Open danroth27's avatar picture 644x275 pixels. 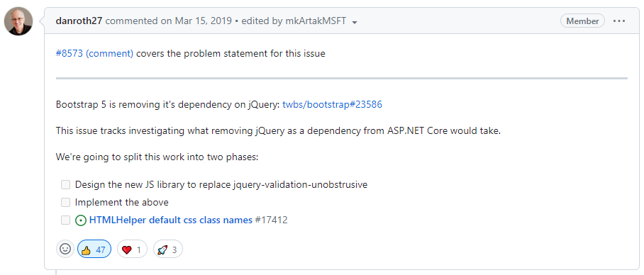click(18, 21)
